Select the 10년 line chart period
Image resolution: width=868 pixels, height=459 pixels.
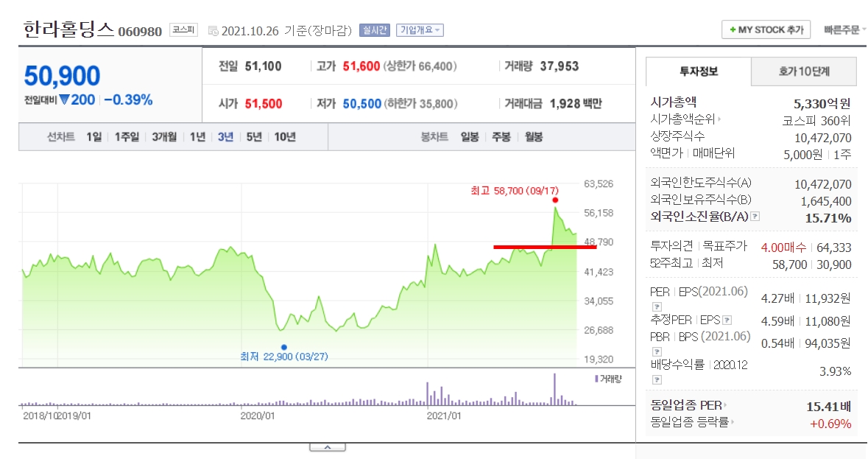point(285,137)
